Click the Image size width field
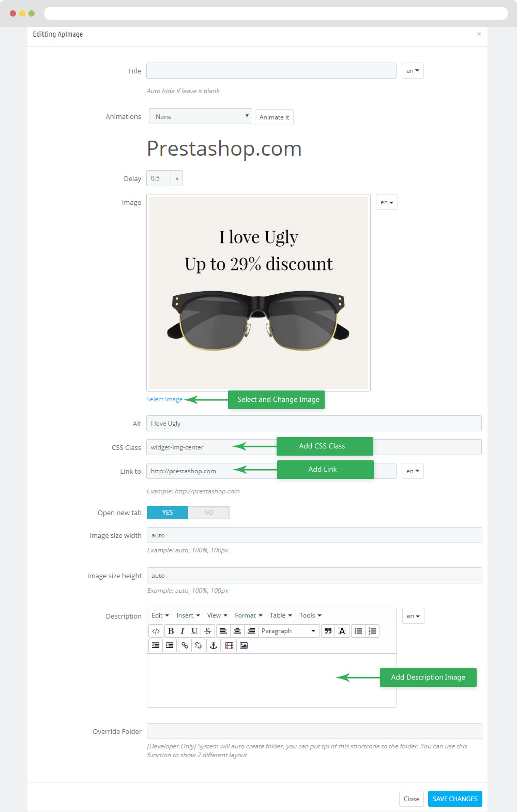The height and width of the screenshot is (812, 517). click(314, 535)
